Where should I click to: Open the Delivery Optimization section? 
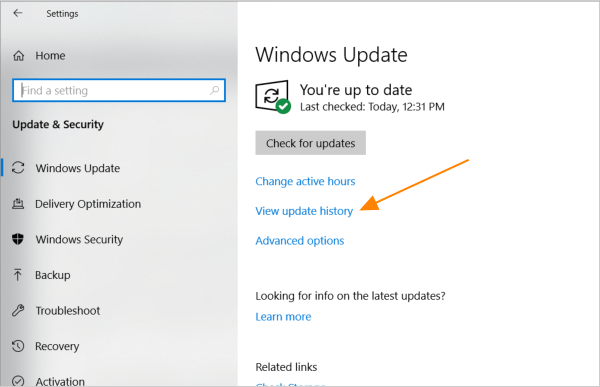coord(88,204)
